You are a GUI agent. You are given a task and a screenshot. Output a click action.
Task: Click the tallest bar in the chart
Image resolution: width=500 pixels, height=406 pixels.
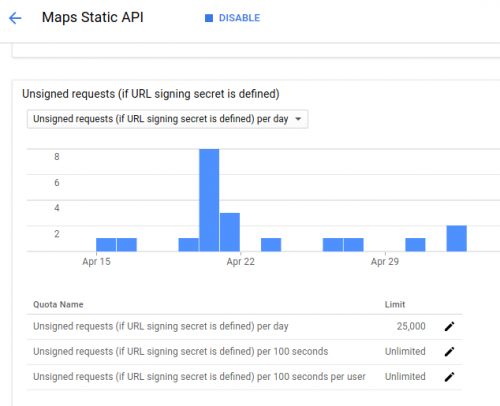[209, 200]
